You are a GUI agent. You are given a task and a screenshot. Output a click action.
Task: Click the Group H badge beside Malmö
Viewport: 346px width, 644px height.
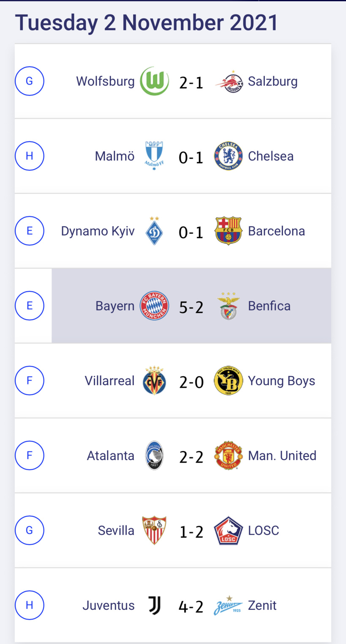tap(29, 156)
